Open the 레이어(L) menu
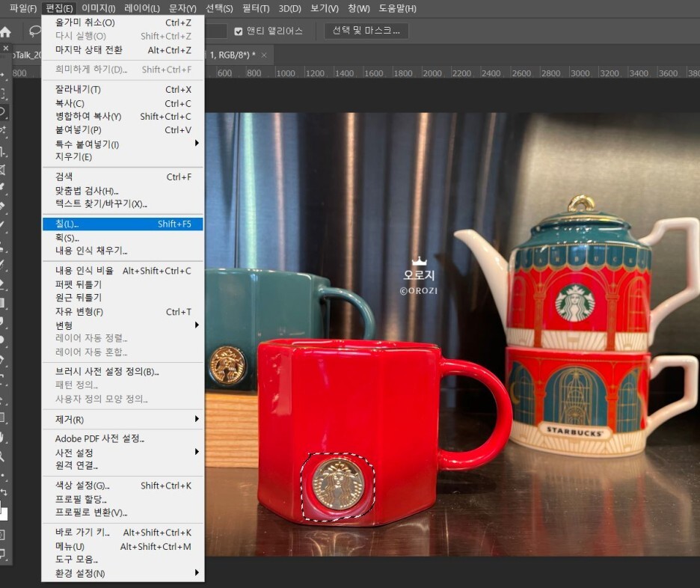The image size is (700, 588). tap(142, 8)
